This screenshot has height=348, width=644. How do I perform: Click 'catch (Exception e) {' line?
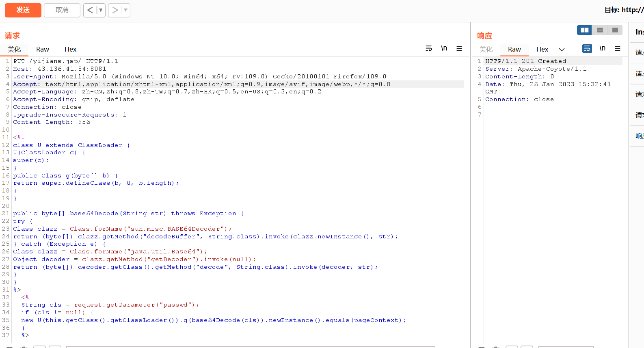click(x=59, y=244)
